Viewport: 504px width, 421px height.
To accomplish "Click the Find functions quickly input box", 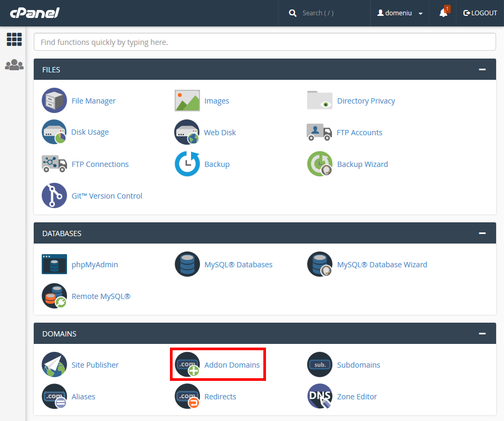I will click(265, 42).
